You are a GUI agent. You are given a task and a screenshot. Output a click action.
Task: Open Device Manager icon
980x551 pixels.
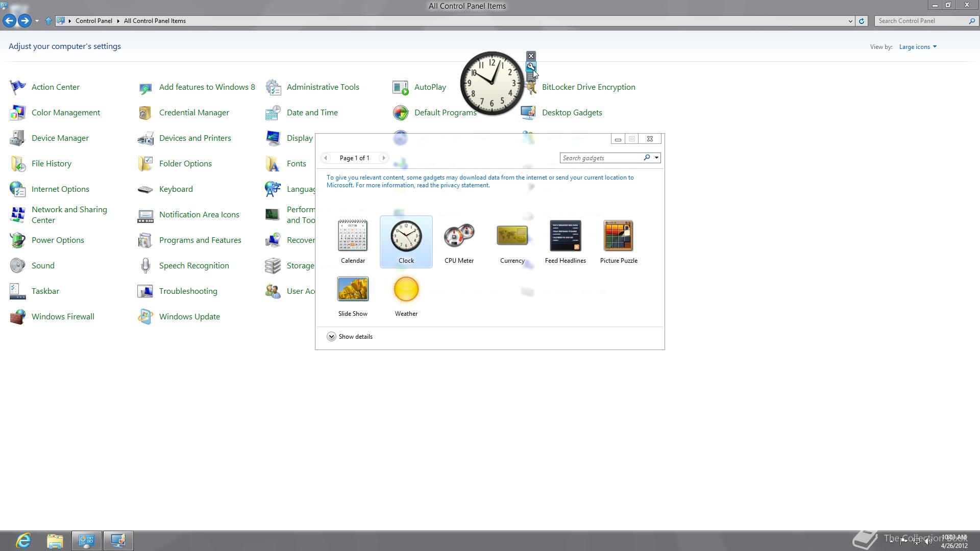pos(17,138)
